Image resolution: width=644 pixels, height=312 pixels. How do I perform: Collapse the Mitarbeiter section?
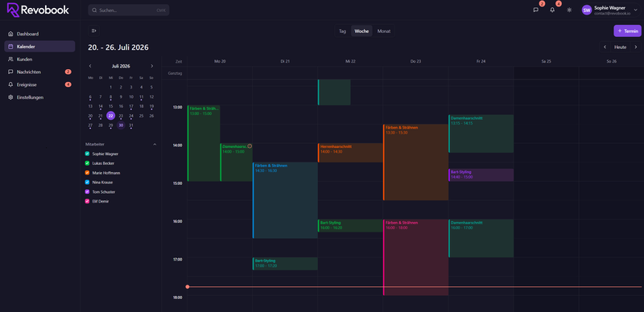pyautogui.click(x=155, y=145)
